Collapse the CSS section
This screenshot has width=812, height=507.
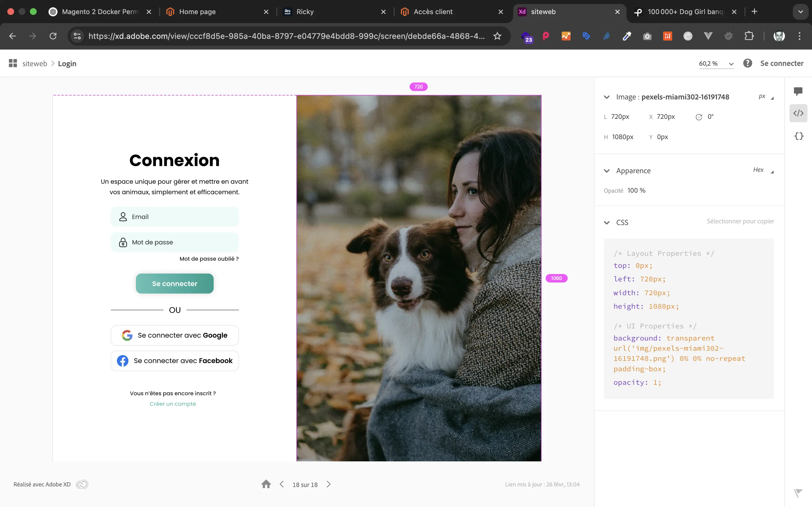(x=607, y=223)
